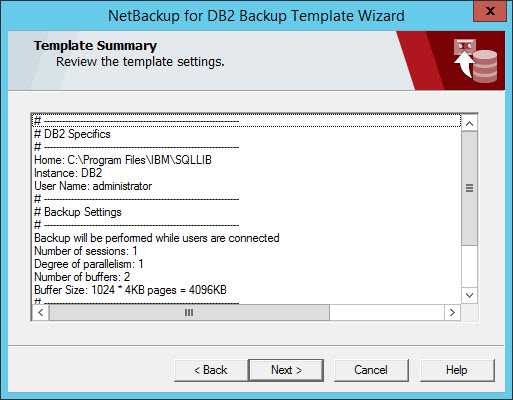The height and width of the screenshot is (400, 513).
Task: Click empty horizontal scrollbar track right of thumb
Action: coord(387,313)
